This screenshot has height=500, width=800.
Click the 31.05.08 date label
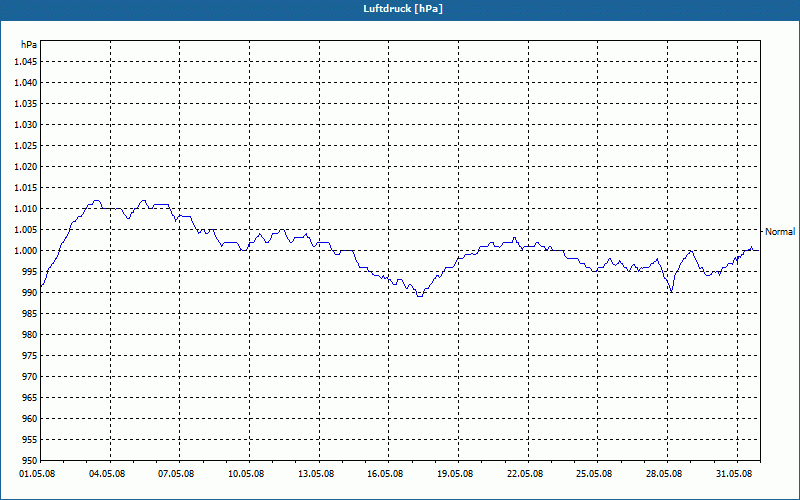tap(734, 473)
